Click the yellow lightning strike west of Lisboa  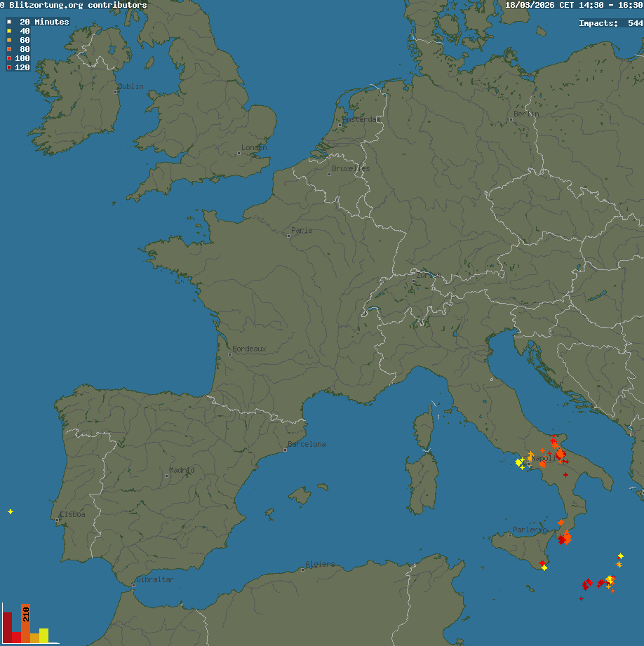11,512
